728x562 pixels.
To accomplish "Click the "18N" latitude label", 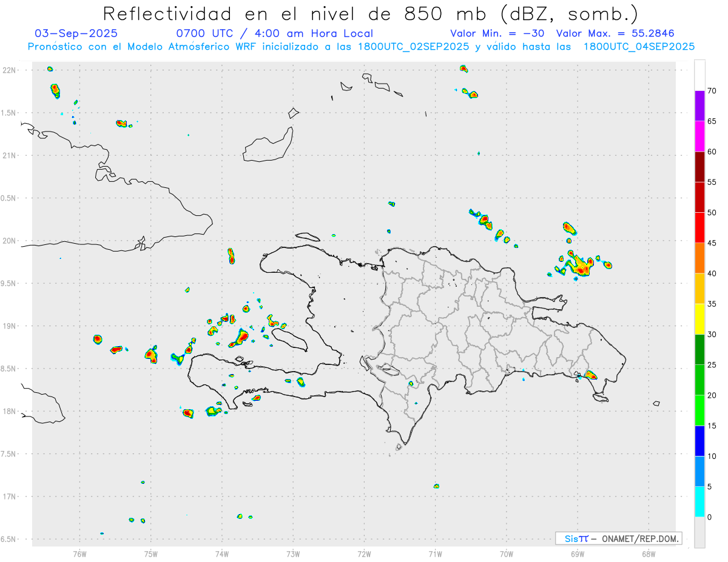I will (x=10, y=411).
